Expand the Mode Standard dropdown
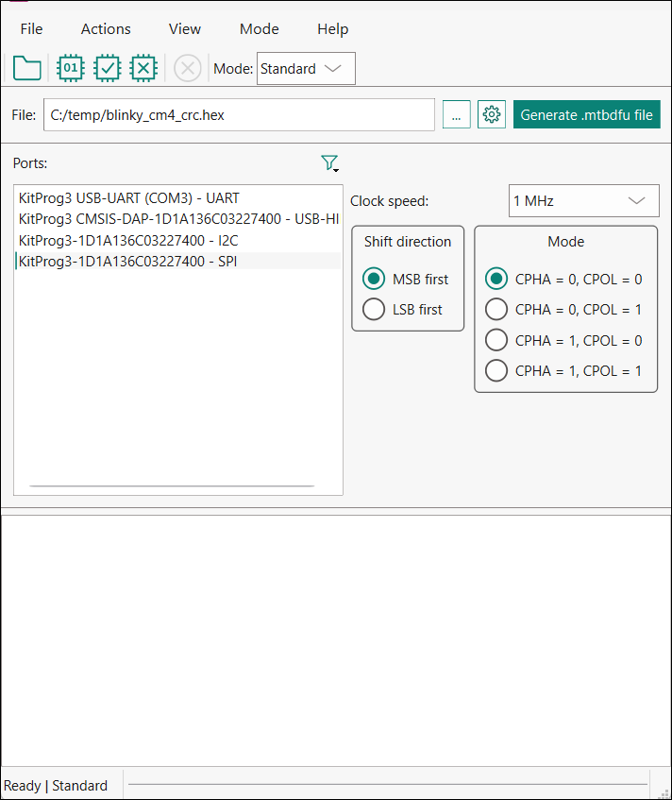 [x=306, y=68]
